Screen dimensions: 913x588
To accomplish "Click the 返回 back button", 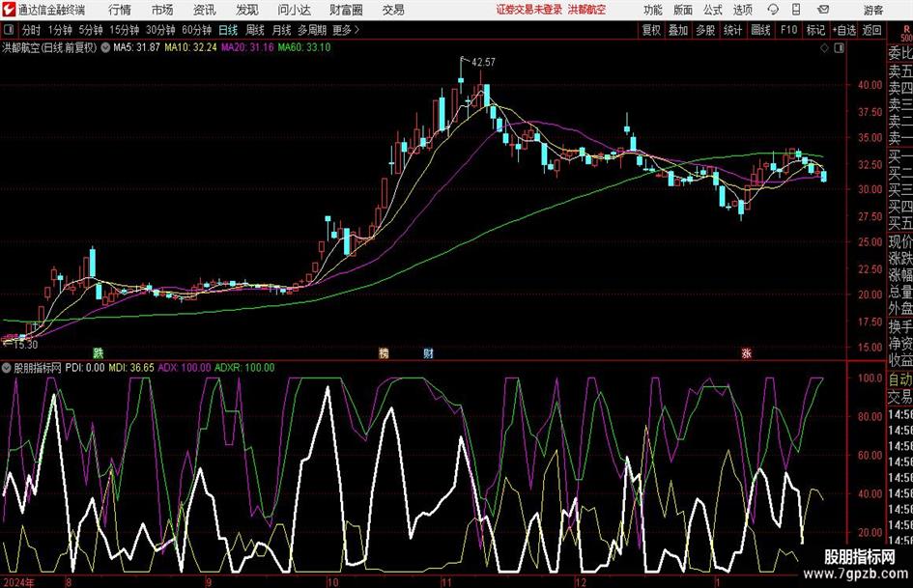I will (x=871, y=30).
